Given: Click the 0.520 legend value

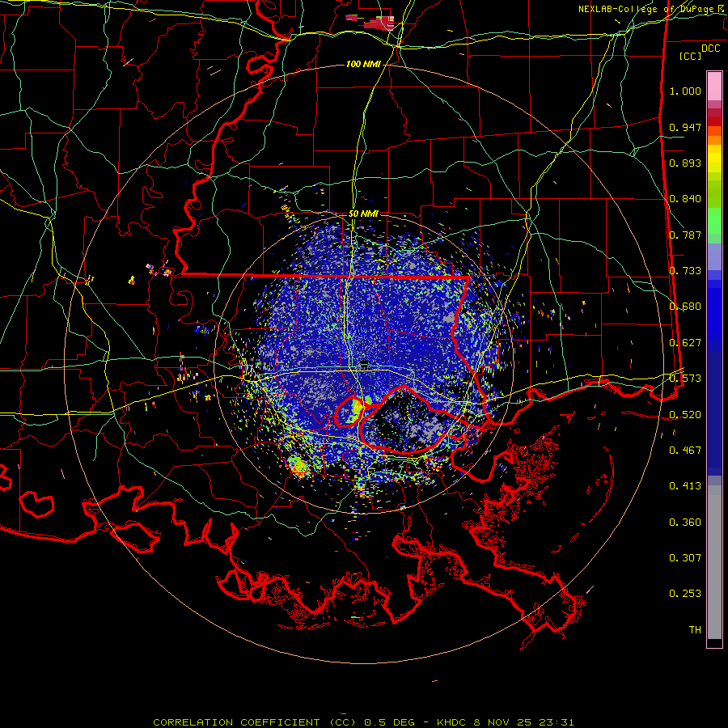Looking at the screenshot, I should pyautogui.click(x=685, y=415).
